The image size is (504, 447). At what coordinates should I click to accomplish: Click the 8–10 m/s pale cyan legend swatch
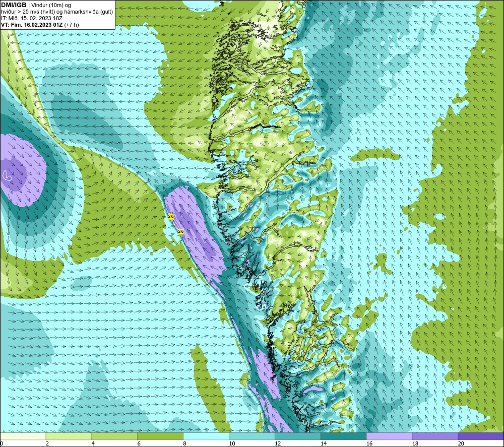(206, 436)
